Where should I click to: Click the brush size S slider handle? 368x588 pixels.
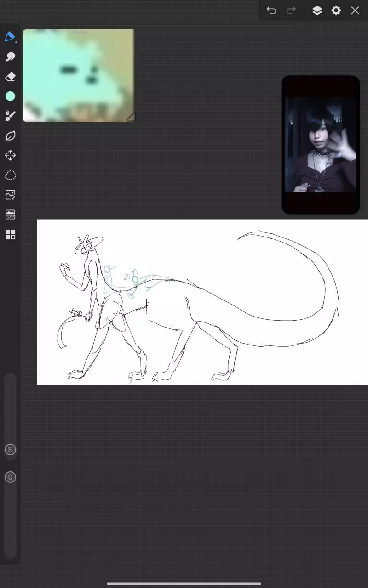pyautogui.click(x=10, y=450)
